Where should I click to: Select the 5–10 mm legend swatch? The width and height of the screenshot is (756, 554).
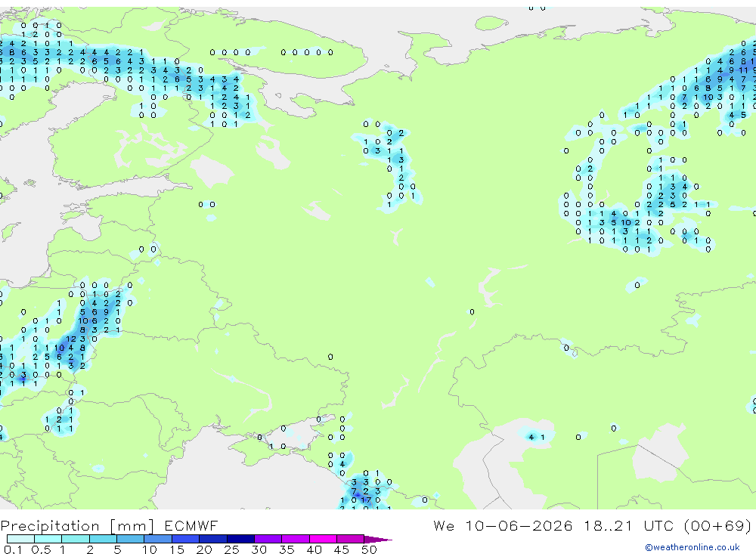pyautogui.click(x=131, y=539)
